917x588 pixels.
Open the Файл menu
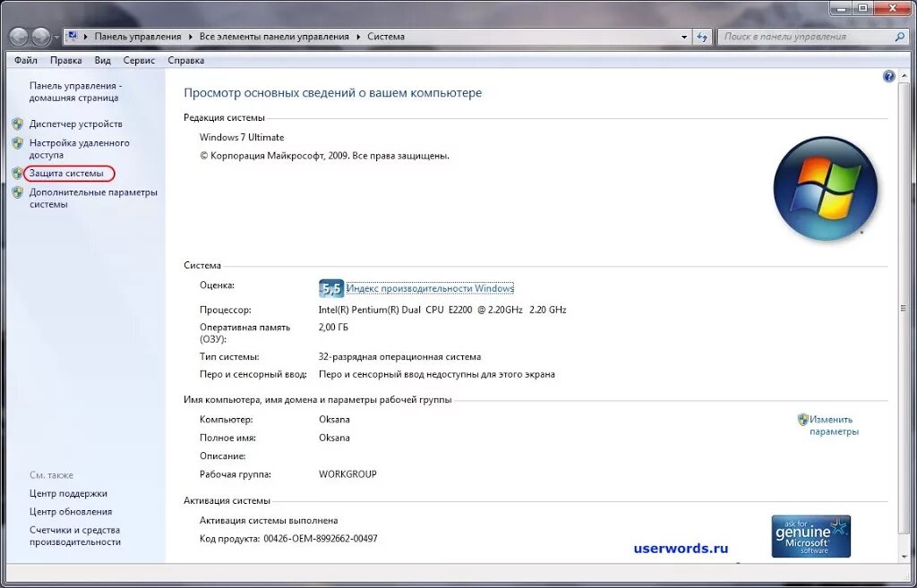click(x=24, y=60)
